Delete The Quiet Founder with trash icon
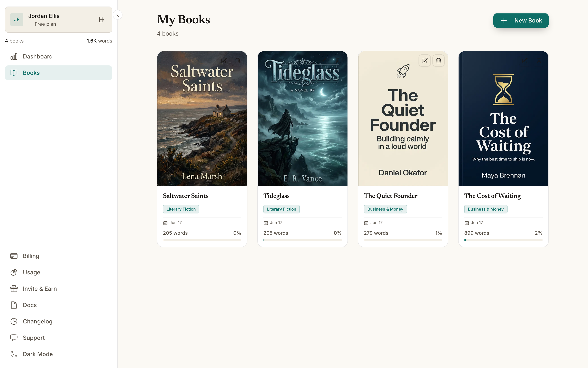 [438, 61]
